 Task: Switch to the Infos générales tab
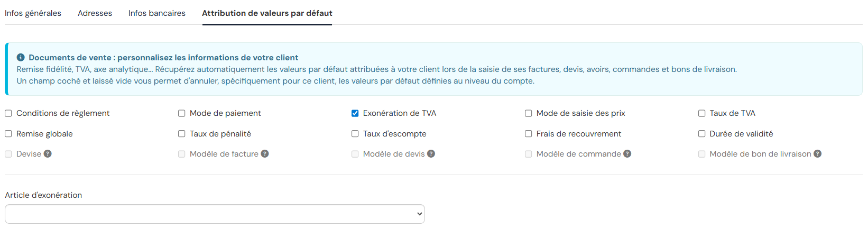[x=33, y=13]
